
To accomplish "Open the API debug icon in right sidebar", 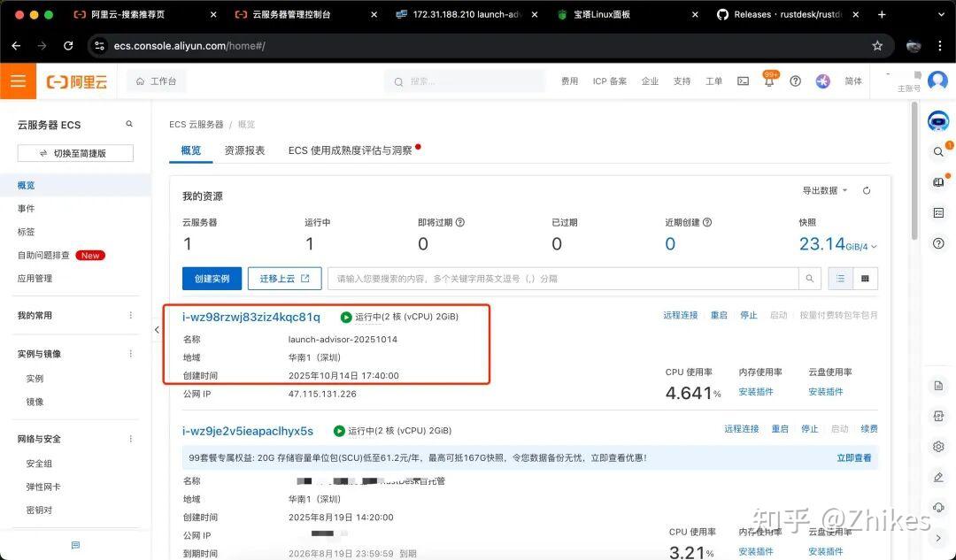I will point(939,416).
